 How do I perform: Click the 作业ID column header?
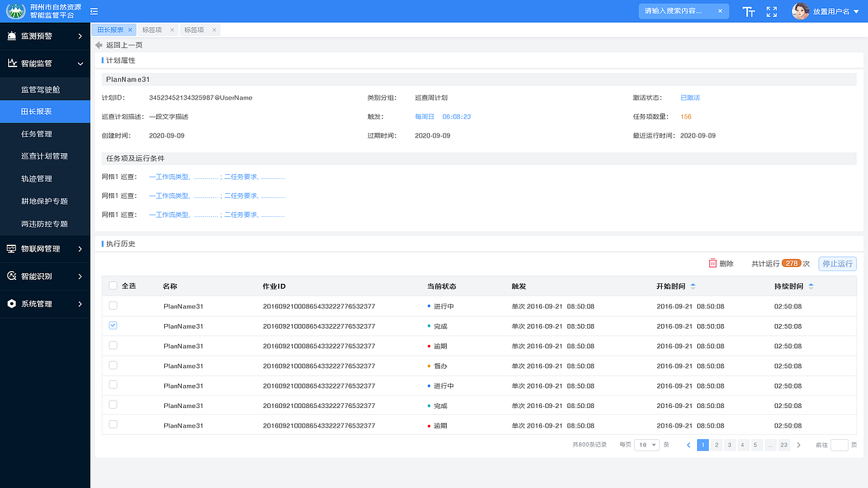[x=274, y=286]
